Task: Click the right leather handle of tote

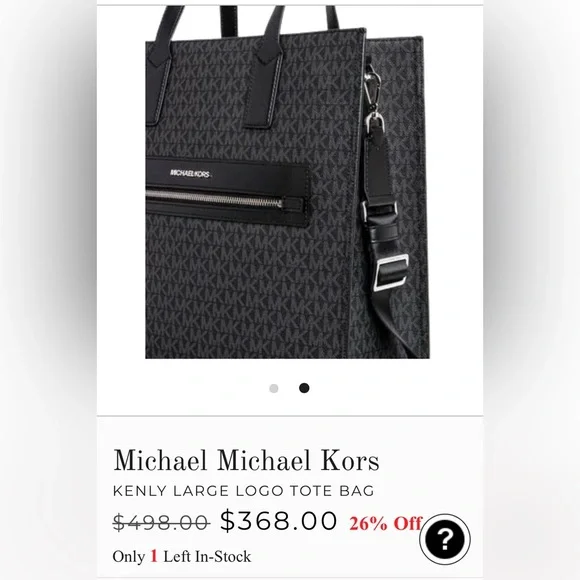Action: (x=268, y=67)
